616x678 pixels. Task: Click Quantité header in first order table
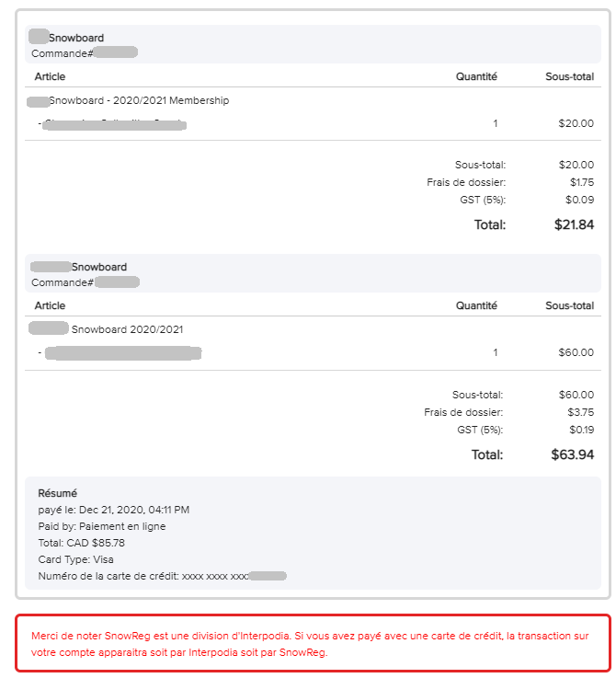[476, 76]
